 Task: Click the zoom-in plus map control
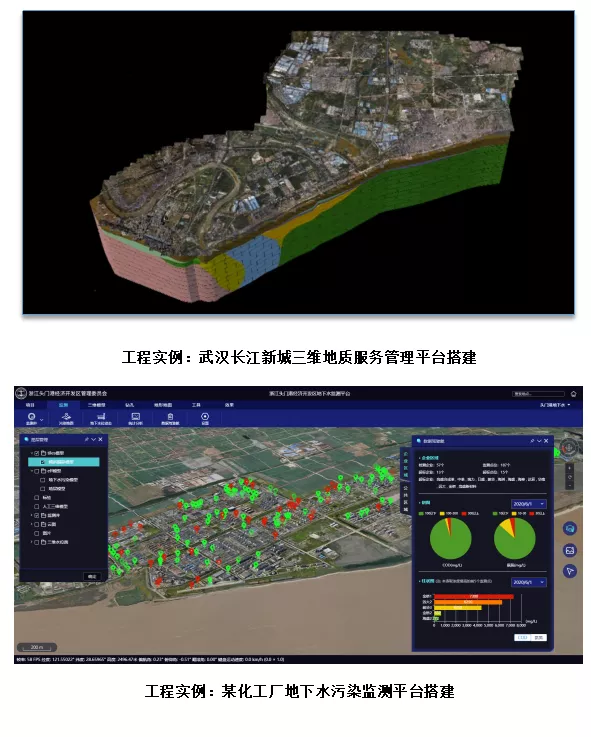pyautogui.click(x=569, y=468)
